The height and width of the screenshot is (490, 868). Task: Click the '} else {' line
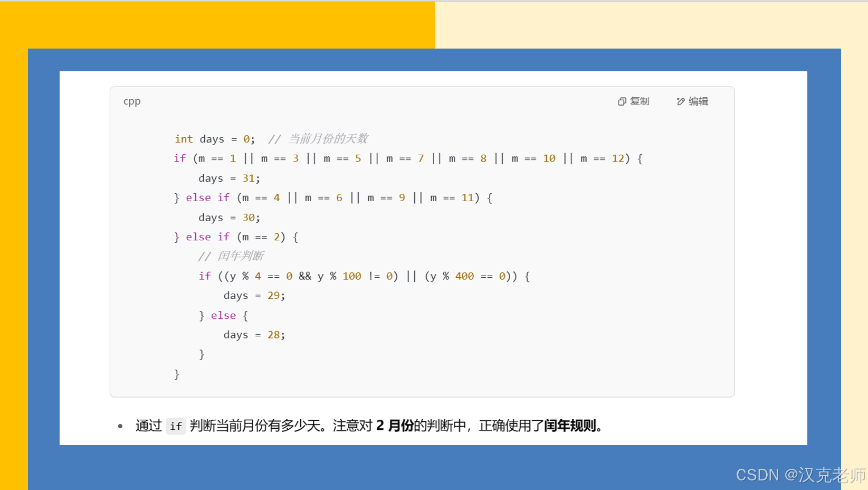(223, 316)
